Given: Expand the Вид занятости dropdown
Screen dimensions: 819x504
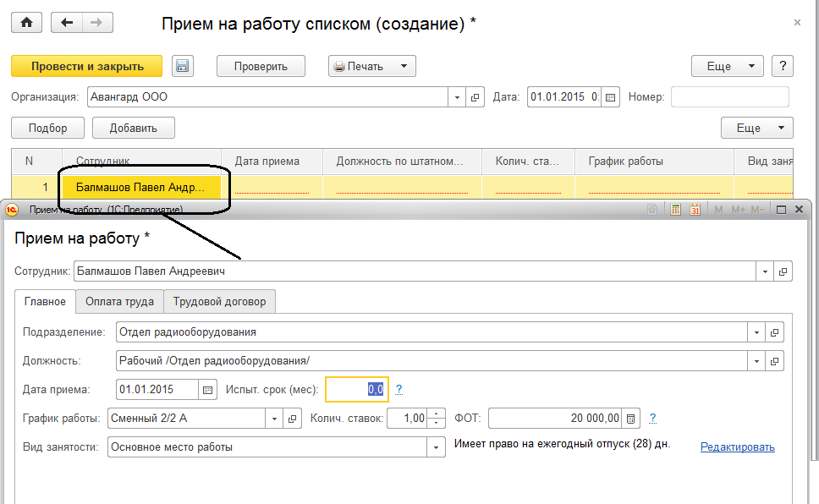Looking at the screenshot, I should (x=437, y=447).
